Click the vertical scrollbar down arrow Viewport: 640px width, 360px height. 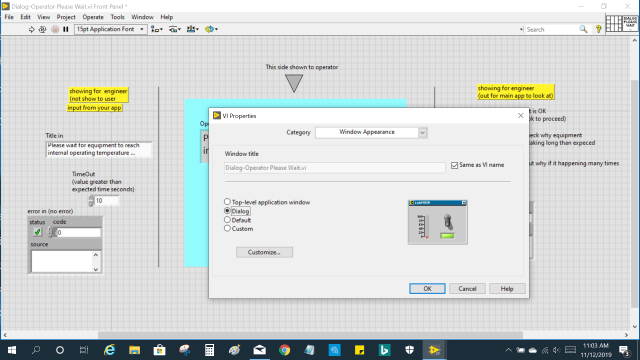[635, 327]
